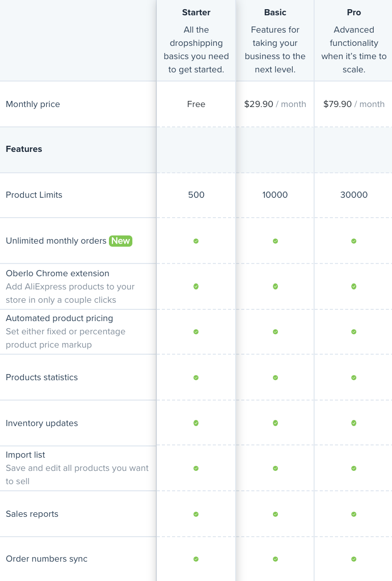This screenshot has height=581, width=392.
Task: Click the $79.90 / month Pro price
Action: pos(354,104)
